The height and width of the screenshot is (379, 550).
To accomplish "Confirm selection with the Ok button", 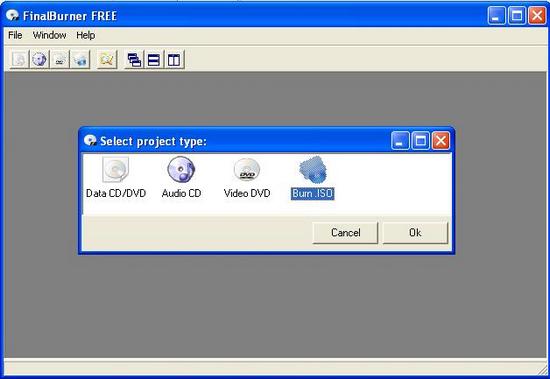I will (415, 233).
